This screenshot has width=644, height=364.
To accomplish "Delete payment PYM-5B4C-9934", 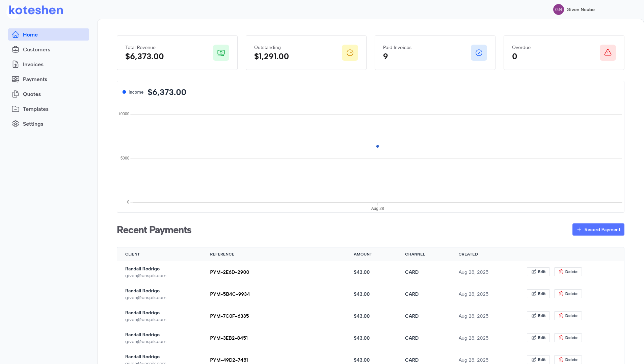I will [568, 294].
